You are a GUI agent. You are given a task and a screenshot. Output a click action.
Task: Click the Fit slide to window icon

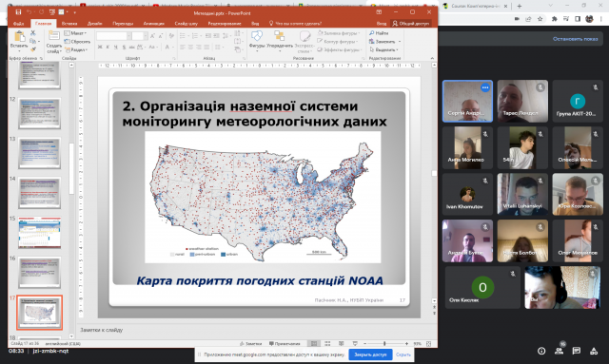point(429,343)
